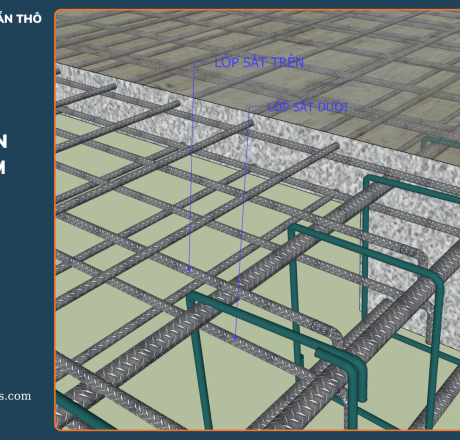Viewport: 460px width, 440px height.
Task: Click the 'LỚP SẮT TRÊN' annotation label
Action: point(259,62)
